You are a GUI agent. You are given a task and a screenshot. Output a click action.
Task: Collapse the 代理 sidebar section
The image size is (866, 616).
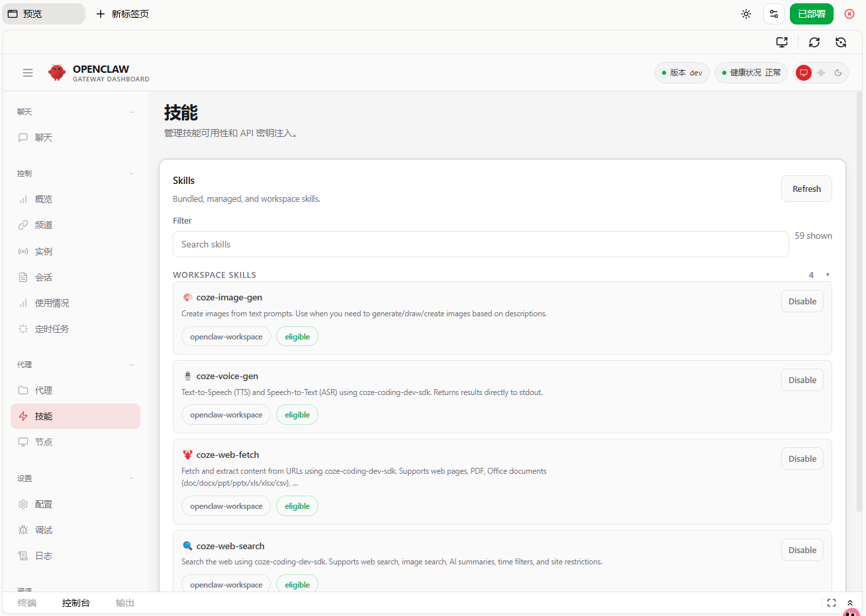132,365
